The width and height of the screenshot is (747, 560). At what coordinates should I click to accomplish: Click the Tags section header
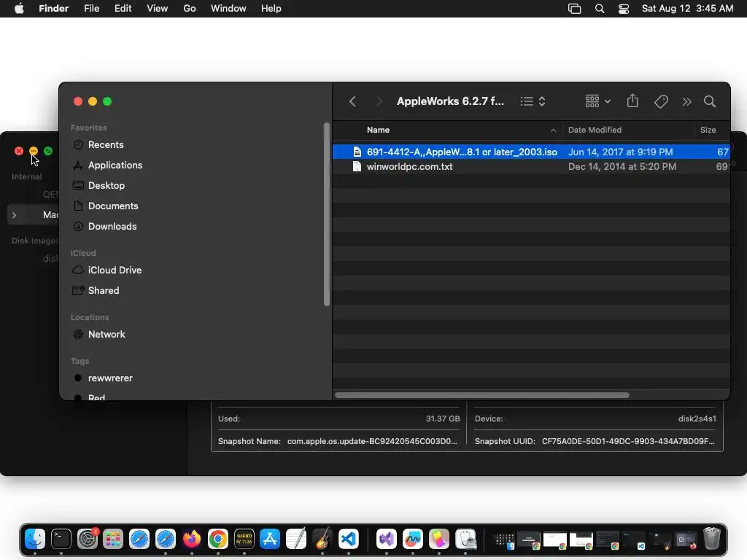[80, 361]
